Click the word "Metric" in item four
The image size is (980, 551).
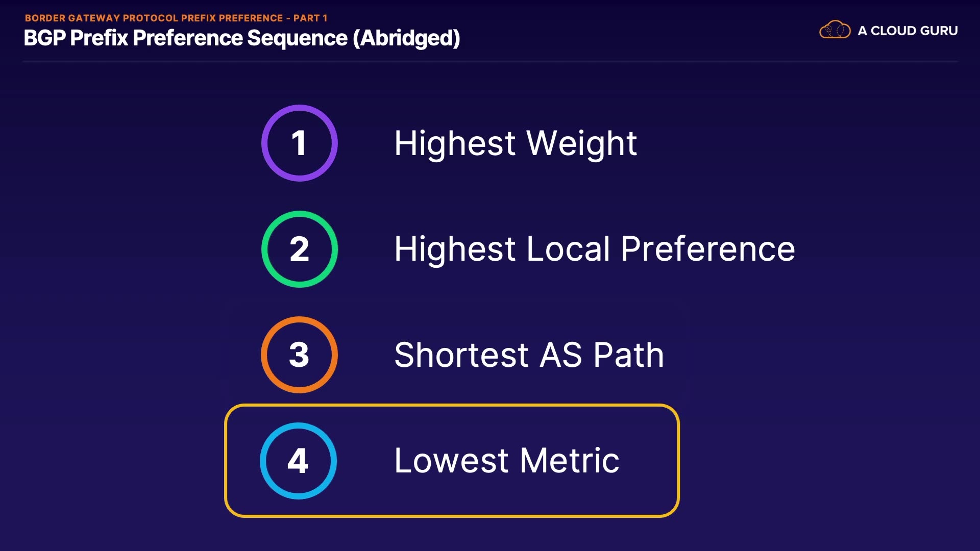(x=569, y=461)
